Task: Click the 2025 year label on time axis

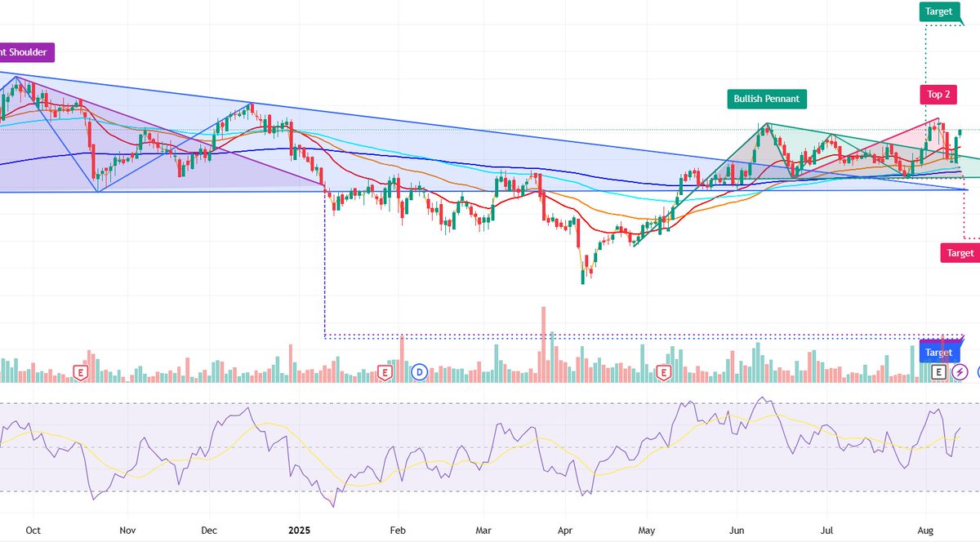Action: coord(300,529)
